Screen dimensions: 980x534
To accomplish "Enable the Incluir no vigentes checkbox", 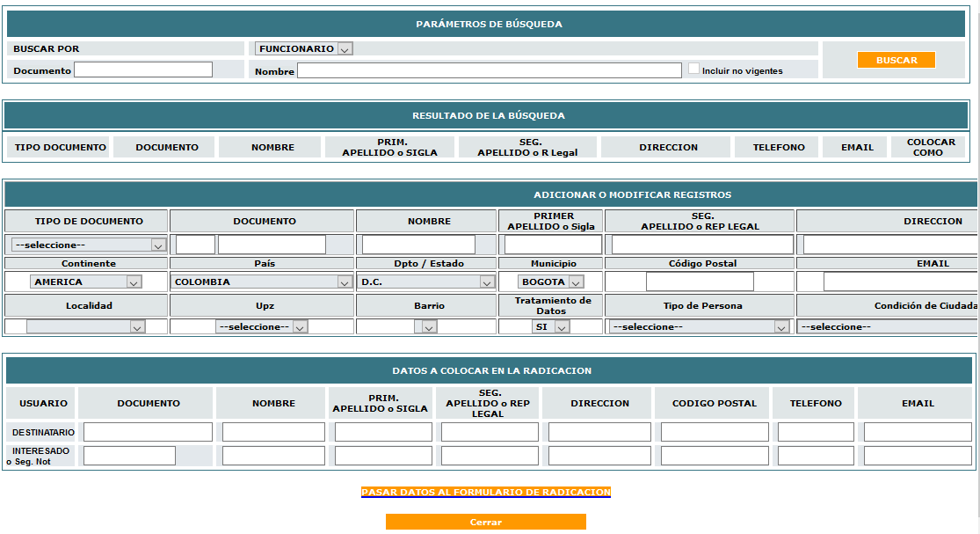I will (693, 69).
